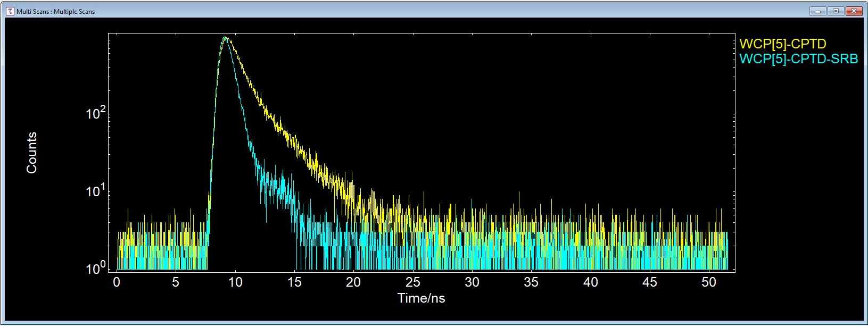The width and height of the screenshot is (868, 326).
Task: Click the Multi Scans window title text
Action: click(55, 11)
